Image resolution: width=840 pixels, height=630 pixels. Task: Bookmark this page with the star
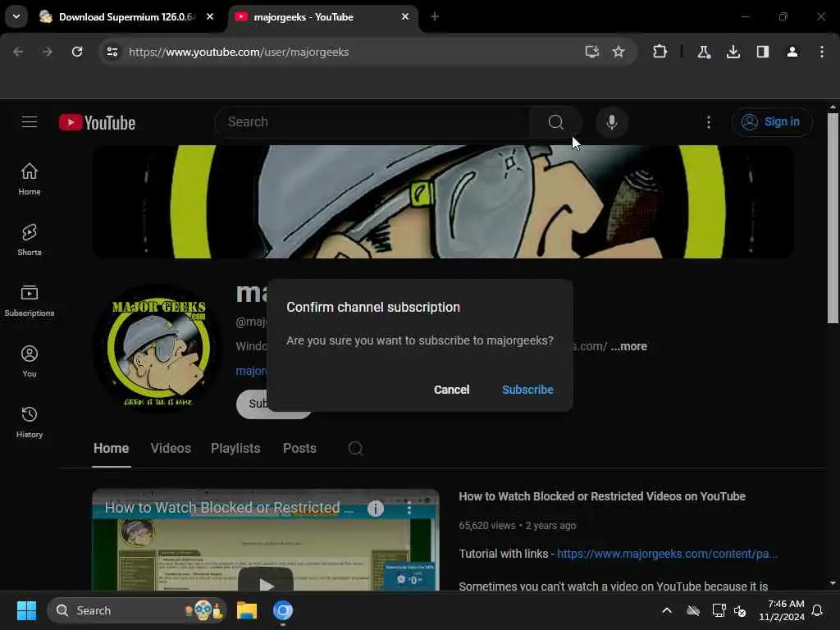(x=619, y=52)
